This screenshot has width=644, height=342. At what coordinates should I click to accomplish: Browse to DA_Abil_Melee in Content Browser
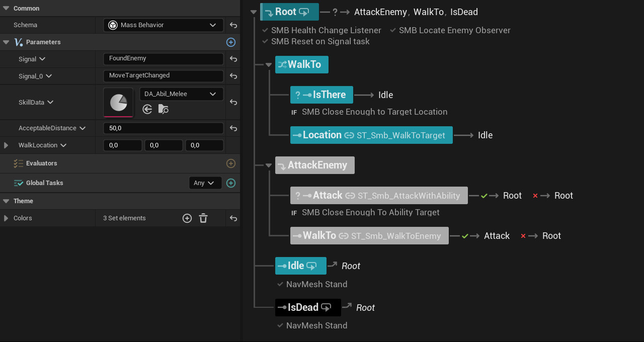163,109
